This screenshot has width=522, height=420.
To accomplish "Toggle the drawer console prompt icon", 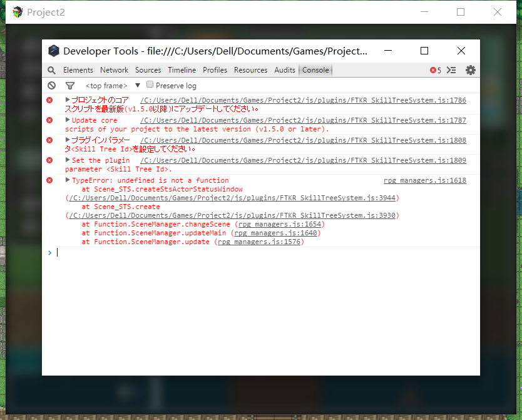I will coord(451,70).
